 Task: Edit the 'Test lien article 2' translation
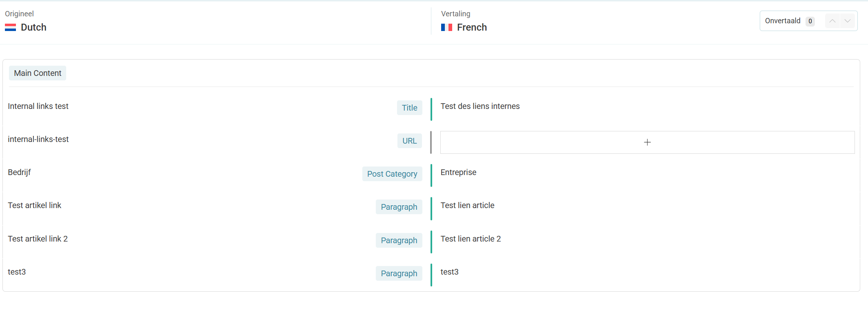pyautogui.click(x=471, y=239)
